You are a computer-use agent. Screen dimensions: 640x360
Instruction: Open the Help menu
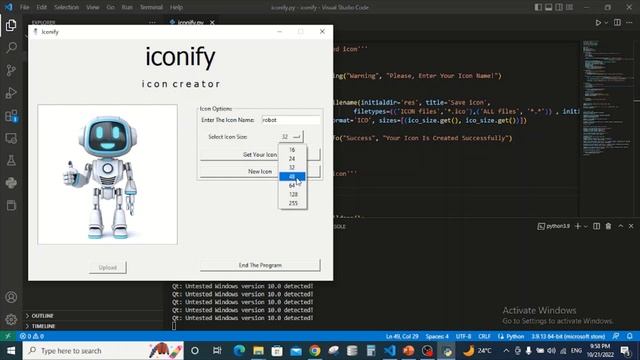pyautogui.click(x=176, y=7)
